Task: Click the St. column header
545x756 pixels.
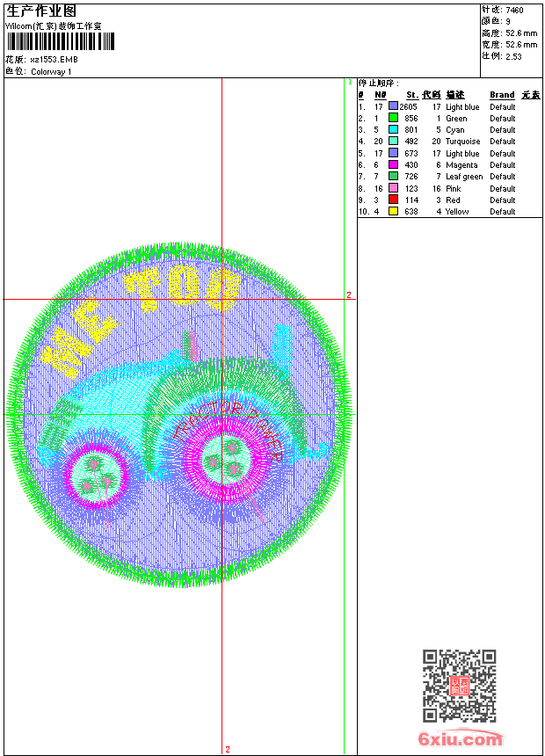Action: click(x=411, y=95)
